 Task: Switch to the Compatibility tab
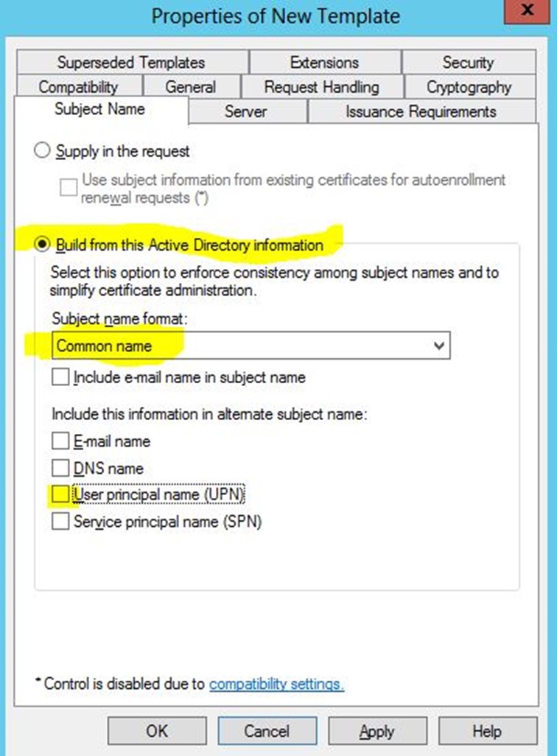point(79,87)
